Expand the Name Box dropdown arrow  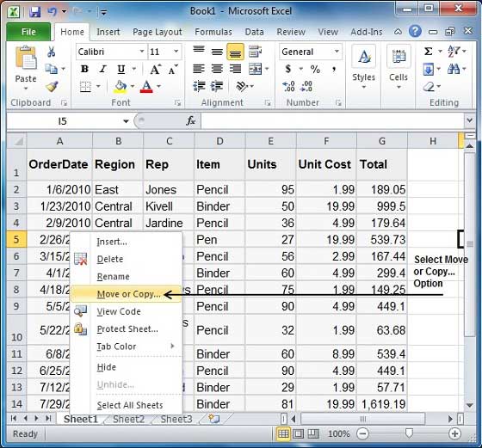(126, 121)
